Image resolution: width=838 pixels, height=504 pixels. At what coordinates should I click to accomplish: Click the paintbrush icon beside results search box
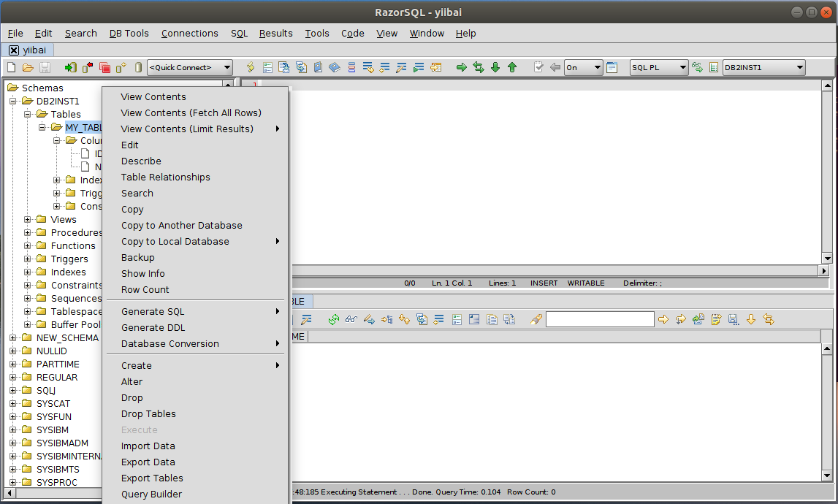(536, 320)
